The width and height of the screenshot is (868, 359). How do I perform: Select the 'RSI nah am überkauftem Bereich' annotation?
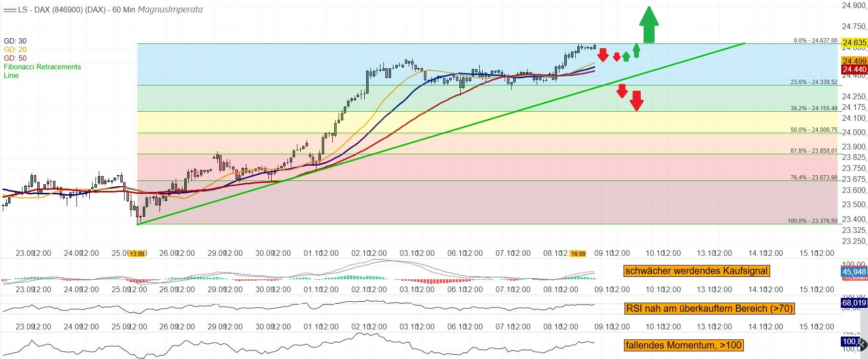pos(709,308)
